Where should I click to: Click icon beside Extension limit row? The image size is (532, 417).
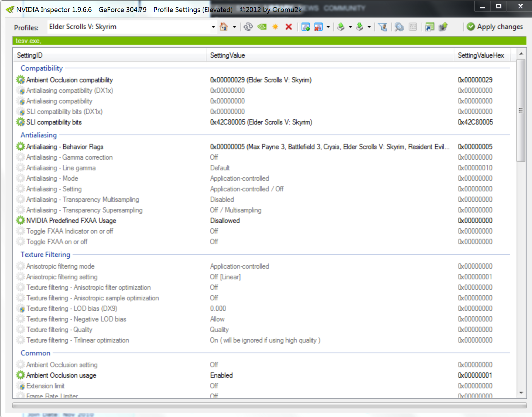[20, 386]
